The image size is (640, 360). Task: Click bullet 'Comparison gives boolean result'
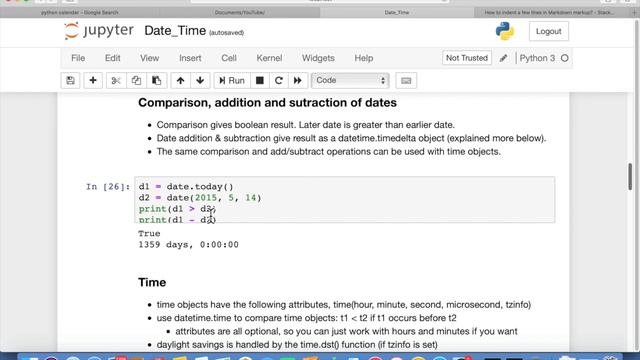(305, 125)
